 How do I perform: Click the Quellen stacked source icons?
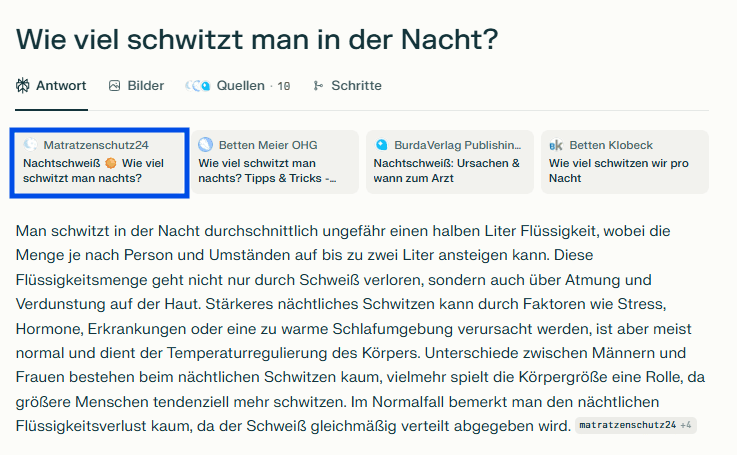pyautogui.click(x=197, y=86)
